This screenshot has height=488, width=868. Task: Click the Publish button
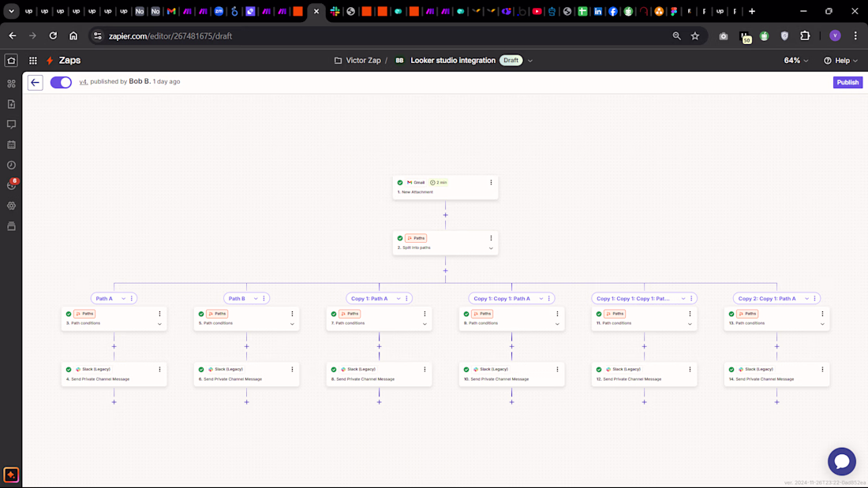click(847, 83)
